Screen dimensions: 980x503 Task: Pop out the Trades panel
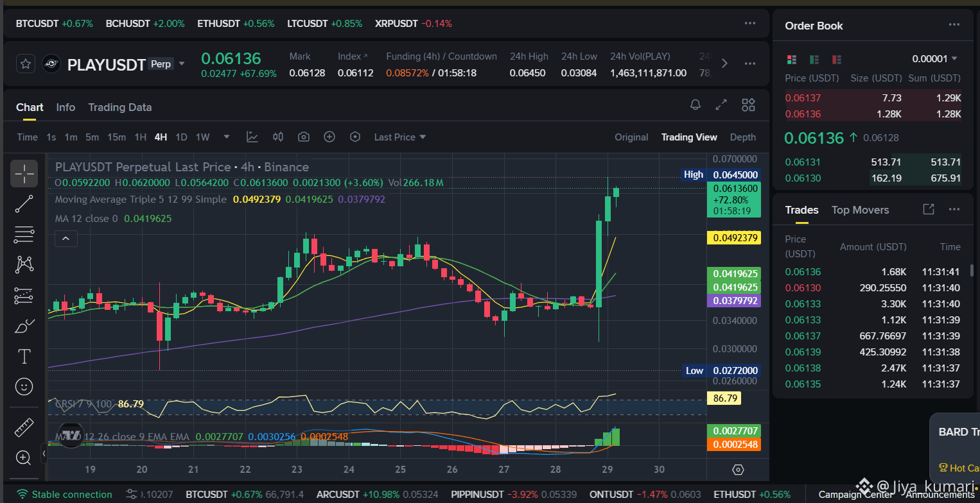[928, 209]
